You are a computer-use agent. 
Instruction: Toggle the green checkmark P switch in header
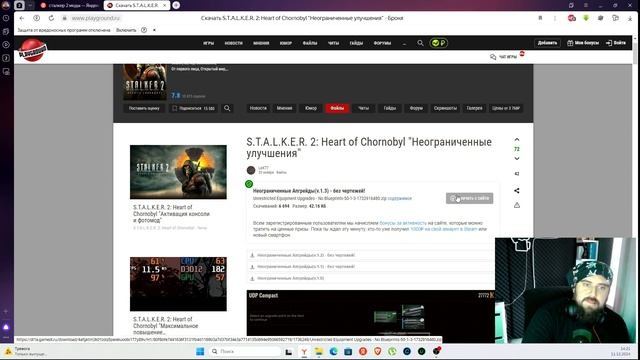coord(438,43)
